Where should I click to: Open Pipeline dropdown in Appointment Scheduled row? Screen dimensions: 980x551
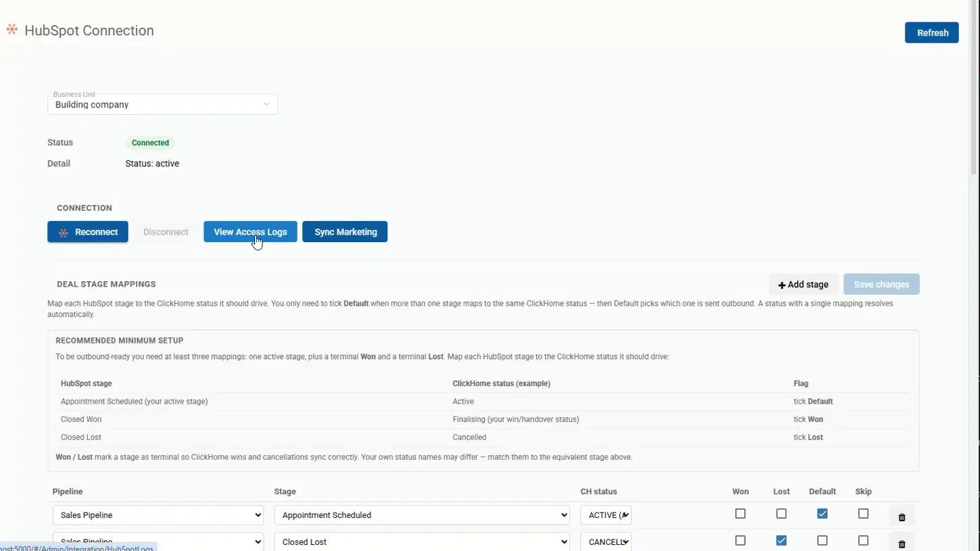158,515
